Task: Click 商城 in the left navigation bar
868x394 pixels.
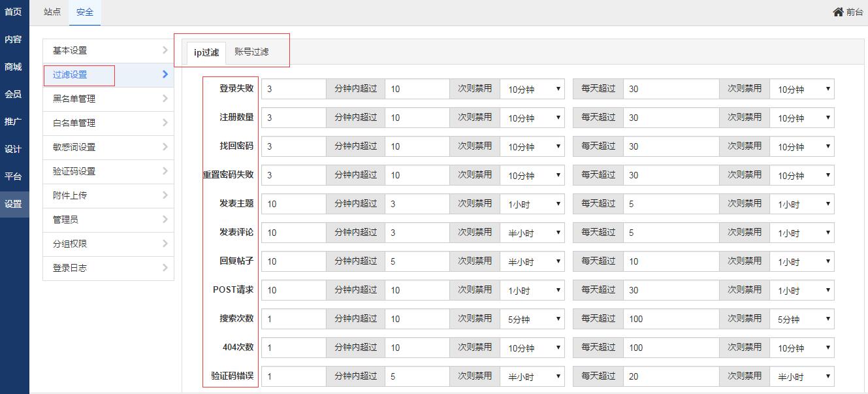Action: coord(14,67)
